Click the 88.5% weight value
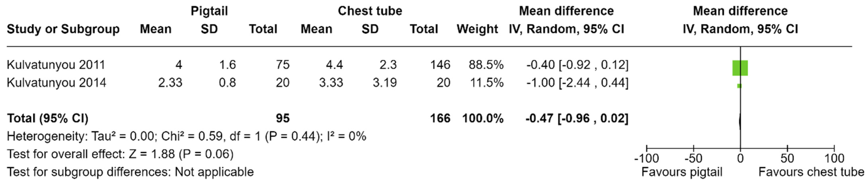Screen dimensions: 868x184 (x=486, y=65)
